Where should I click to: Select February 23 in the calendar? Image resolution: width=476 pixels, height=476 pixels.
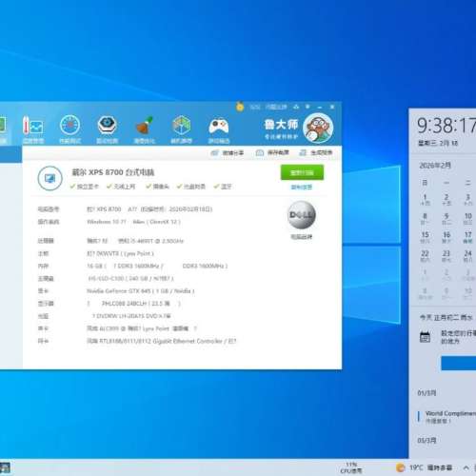tap(446, 256)
